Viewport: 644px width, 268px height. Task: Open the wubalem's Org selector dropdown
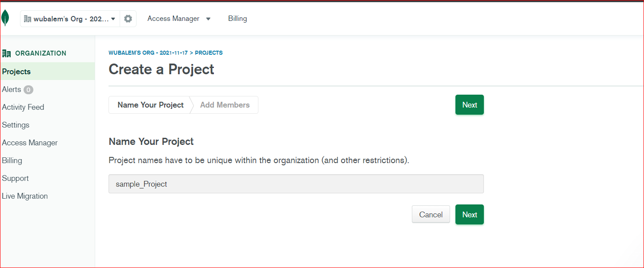click(x=70, y=19)
